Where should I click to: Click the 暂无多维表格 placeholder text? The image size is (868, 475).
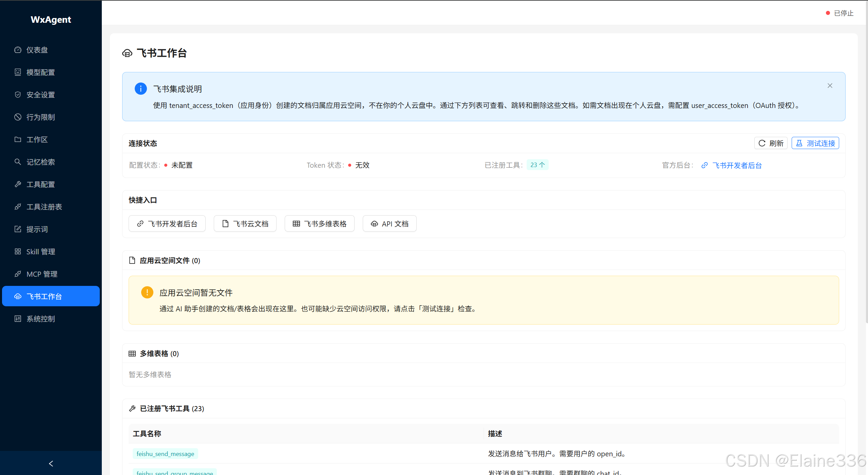coord(150,374)
